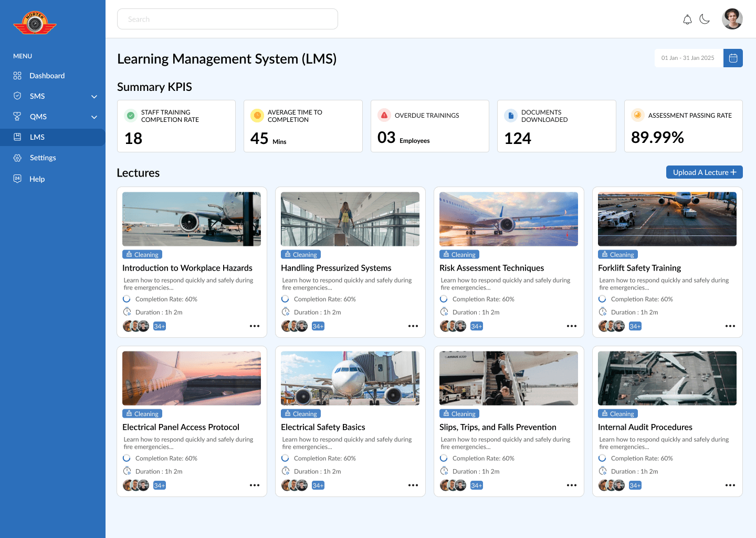Open more options for Electrical Panel Access Protocol

click(x=255, y=485)
